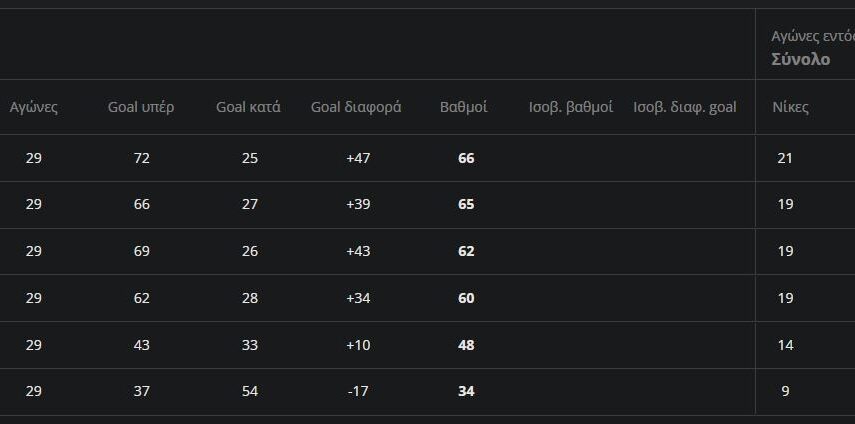Sort by the Νίκες column header
The width and height of the screenshot is (855, 424).
[790, 107]
